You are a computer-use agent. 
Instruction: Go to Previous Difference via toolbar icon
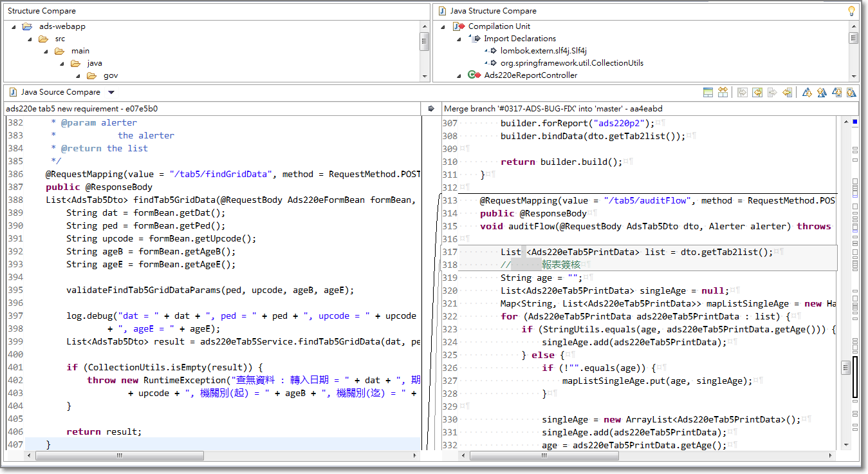(822, 92)
